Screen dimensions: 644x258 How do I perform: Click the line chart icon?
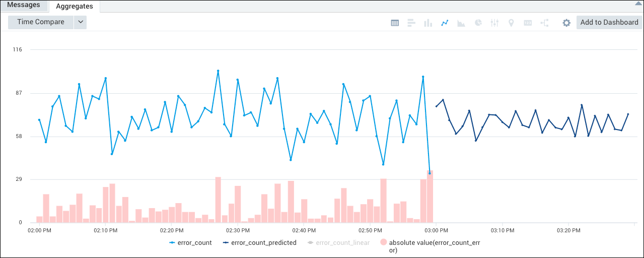pyautogui.click(x=445, y=23)
